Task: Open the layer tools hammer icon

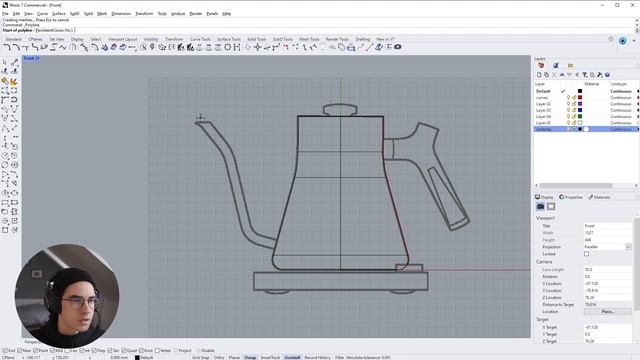Action: 600,75
